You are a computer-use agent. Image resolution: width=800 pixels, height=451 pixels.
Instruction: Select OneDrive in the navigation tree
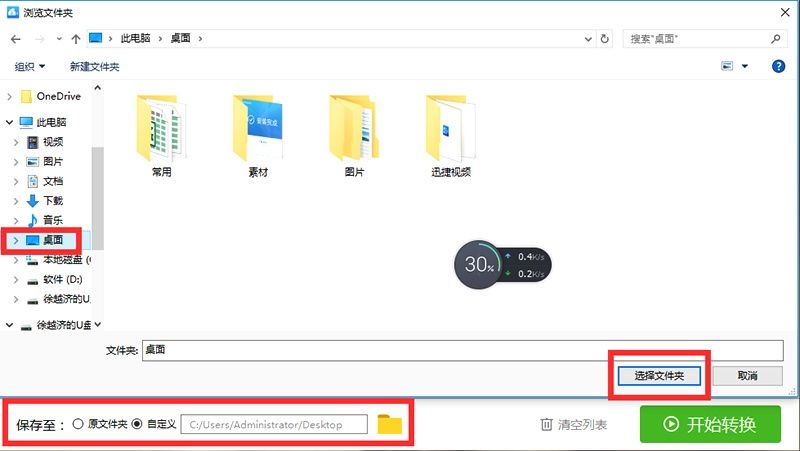point(59,96)
